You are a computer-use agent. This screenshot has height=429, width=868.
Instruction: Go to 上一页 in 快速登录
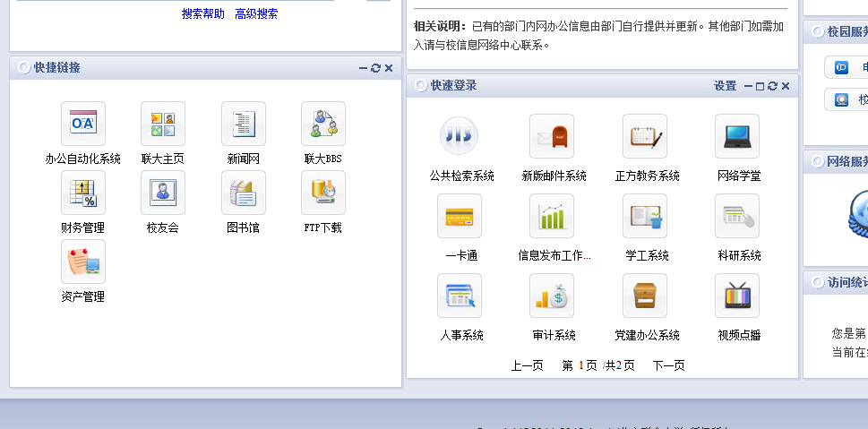click(527, 365)
